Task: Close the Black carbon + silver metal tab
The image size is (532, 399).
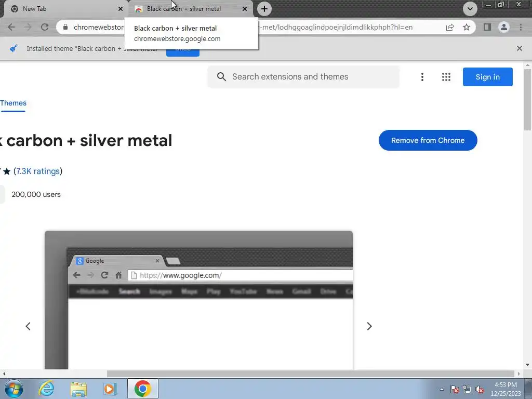Action: coord(245,9)
